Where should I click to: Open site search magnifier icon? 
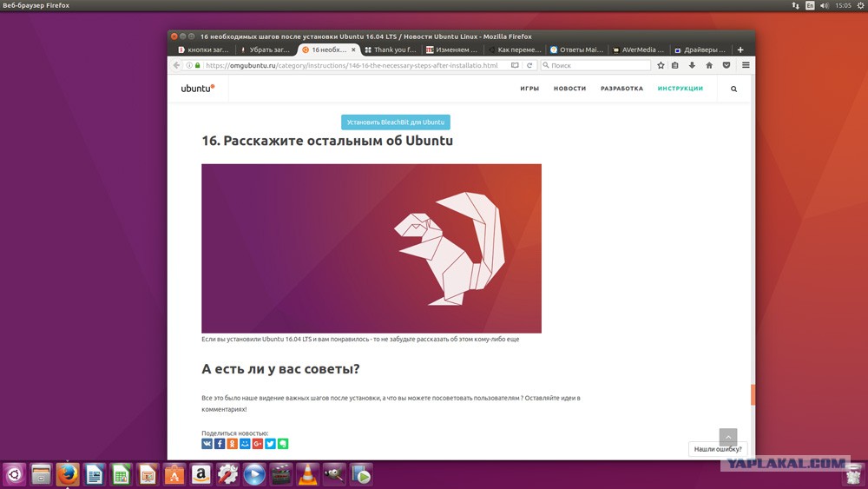(733, 89)
